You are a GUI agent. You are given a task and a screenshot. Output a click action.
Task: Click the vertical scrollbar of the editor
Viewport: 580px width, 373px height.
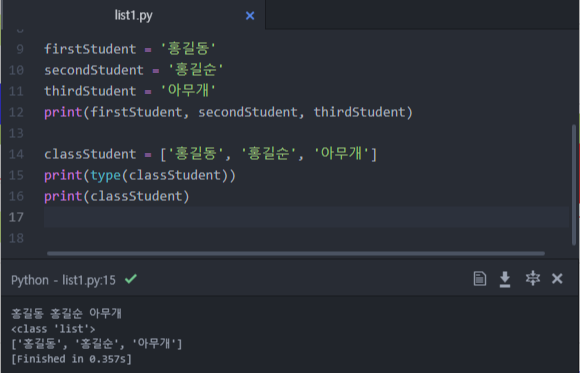[574, 184]
